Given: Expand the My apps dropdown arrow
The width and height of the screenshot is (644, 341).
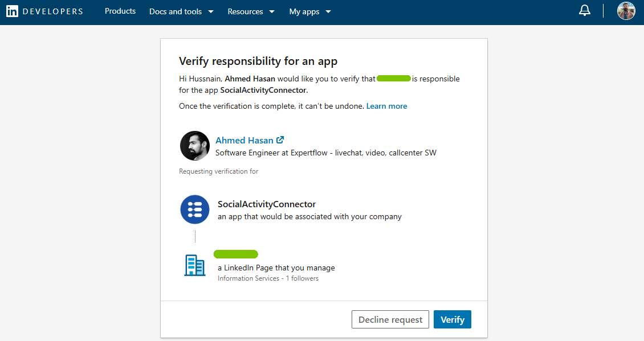Looking at the screenshot, I should coord(328,12).
